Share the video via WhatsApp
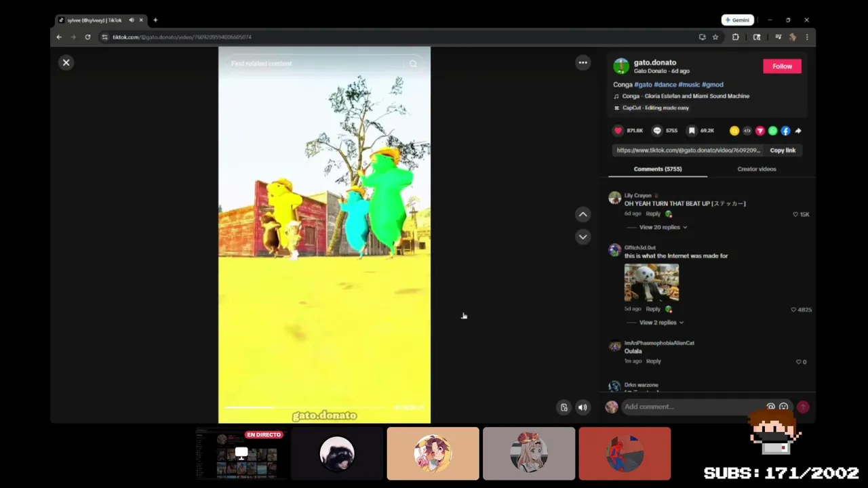This screenshot has height=488, width=868. (772, 131)
